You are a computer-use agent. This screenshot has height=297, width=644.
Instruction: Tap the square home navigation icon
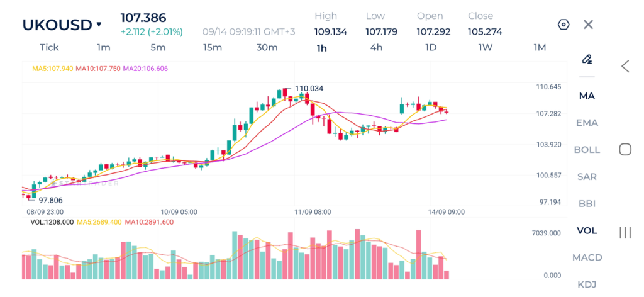click(625, 150)
